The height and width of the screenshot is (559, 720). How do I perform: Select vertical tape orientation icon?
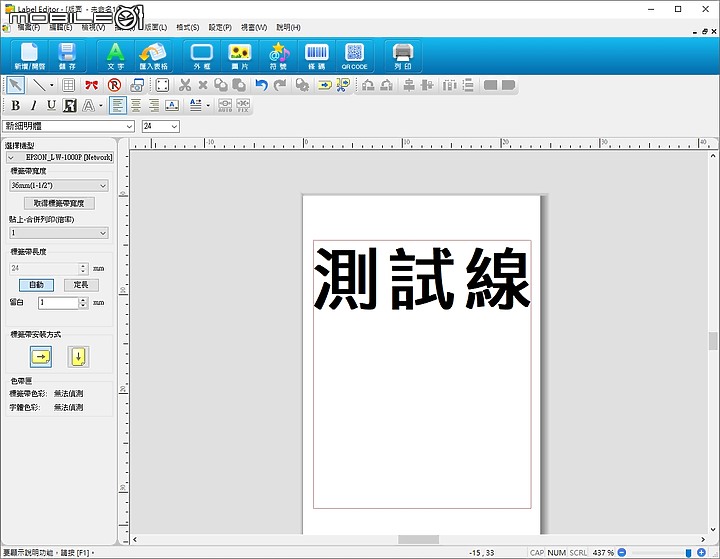coord(79,357)
